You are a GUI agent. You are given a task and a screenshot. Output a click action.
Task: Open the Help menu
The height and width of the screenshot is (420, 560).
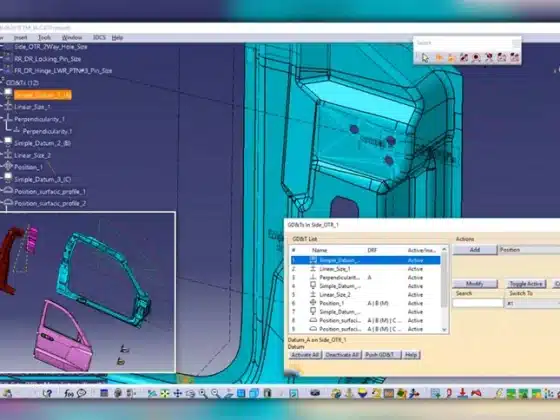click(x=117, y=38)
